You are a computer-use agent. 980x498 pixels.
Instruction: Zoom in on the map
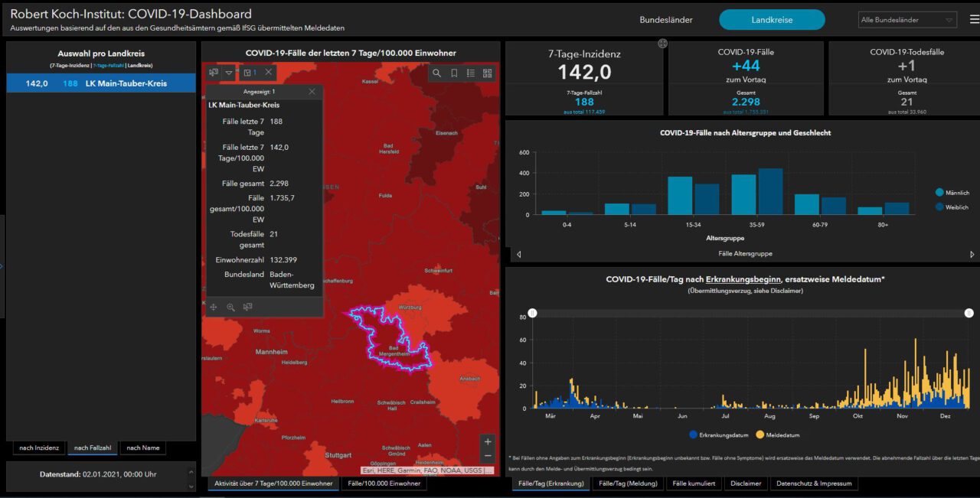488,441
